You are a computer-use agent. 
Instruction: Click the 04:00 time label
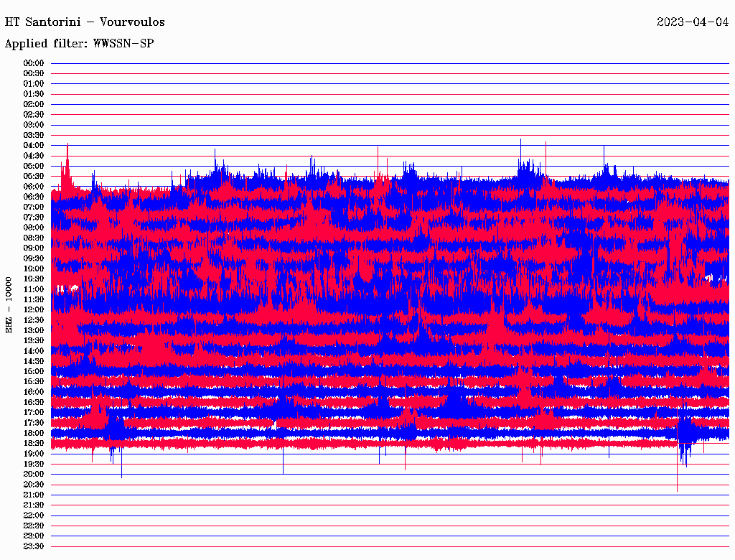pos(34,145)
